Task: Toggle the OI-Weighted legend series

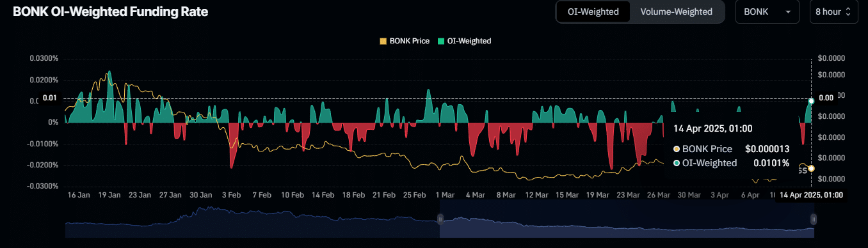Action: 465,41
